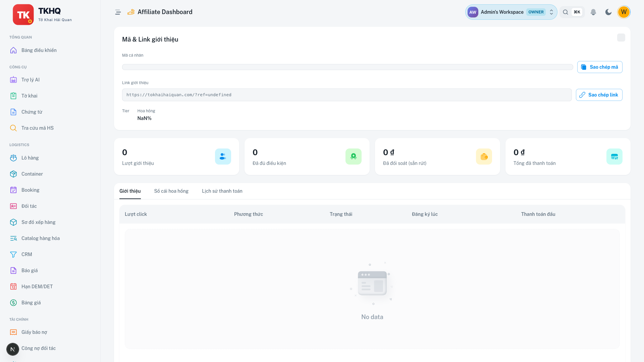Collapse the sidebar with hamburger icon
The image size is (644, 362).
(118, 12)
